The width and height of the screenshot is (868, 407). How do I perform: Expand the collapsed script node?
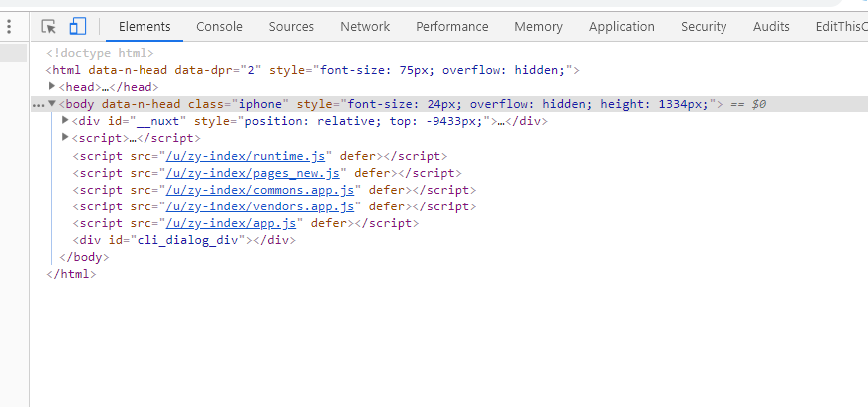click(x=65, y=137)
